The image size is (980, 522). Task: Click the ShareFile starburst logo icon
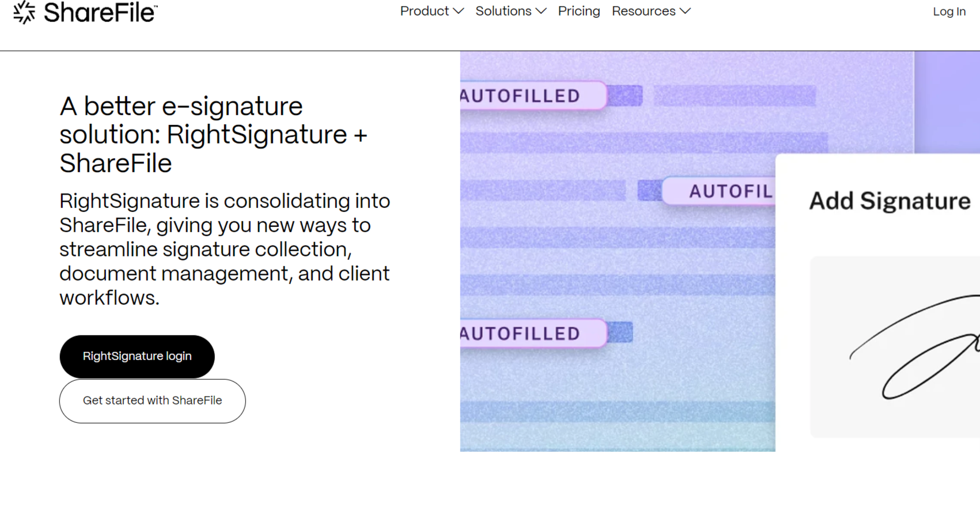tap(24, 12)
